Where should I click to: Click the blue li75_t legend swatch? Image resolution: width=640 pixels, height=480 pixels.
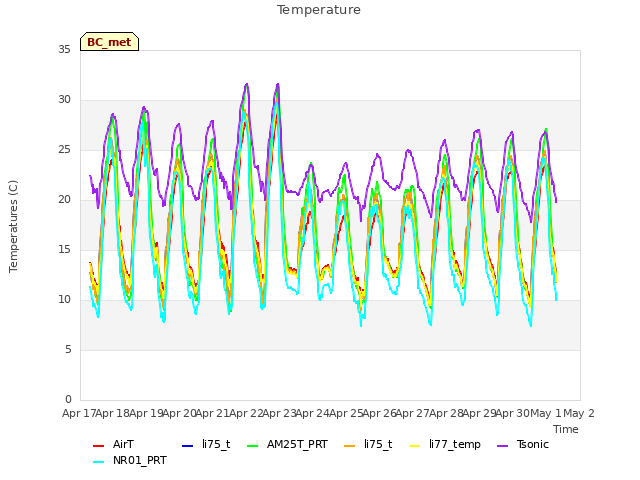187,446
